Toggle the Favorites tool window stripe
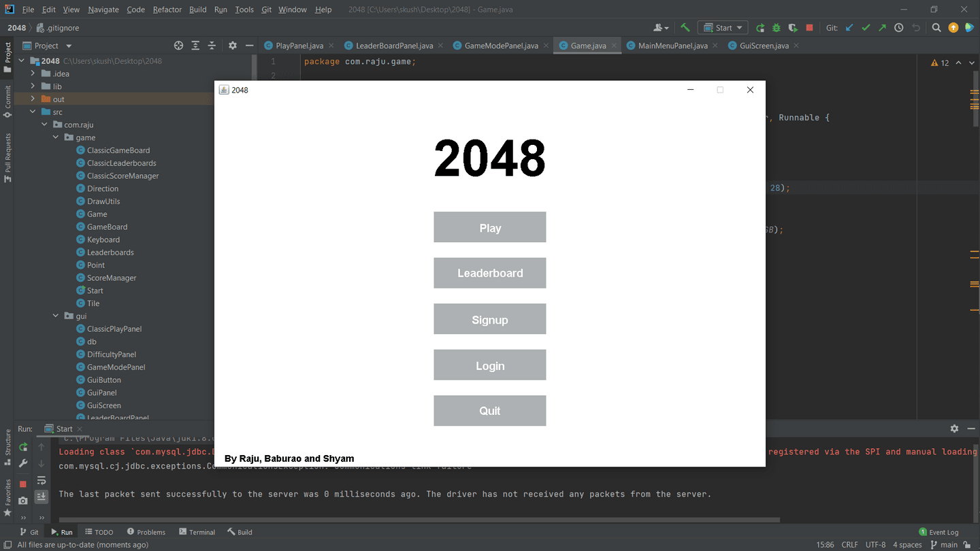 pyautogui.click(x=8, y=497)
